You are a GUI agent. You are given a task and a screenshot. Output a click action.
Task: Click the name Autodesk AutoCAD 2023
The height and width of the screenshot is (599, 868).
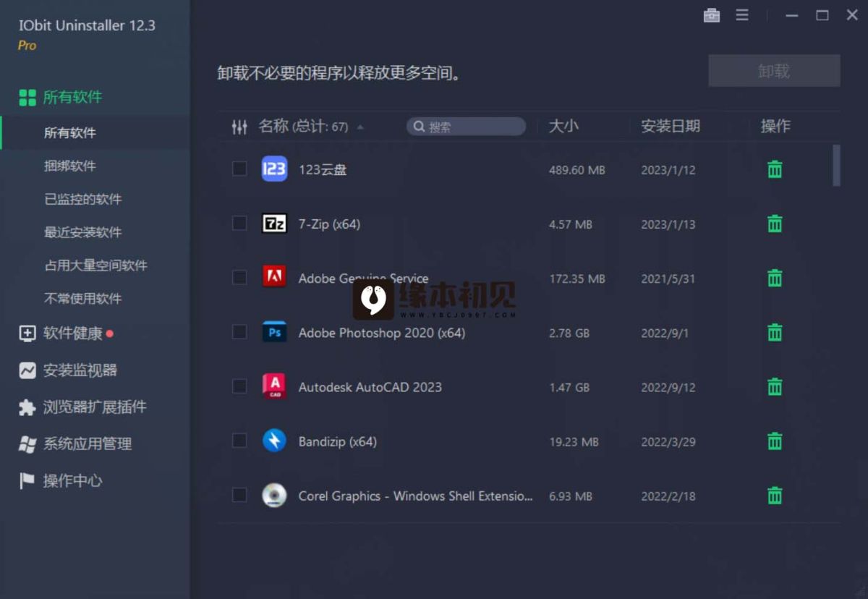(370, 387)
